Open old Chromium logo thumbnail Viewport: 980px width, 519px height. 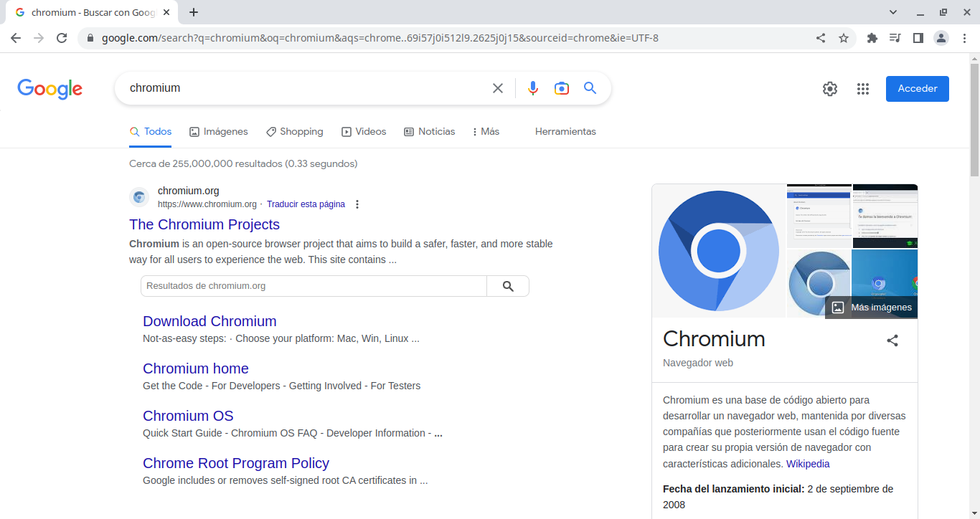819,284
